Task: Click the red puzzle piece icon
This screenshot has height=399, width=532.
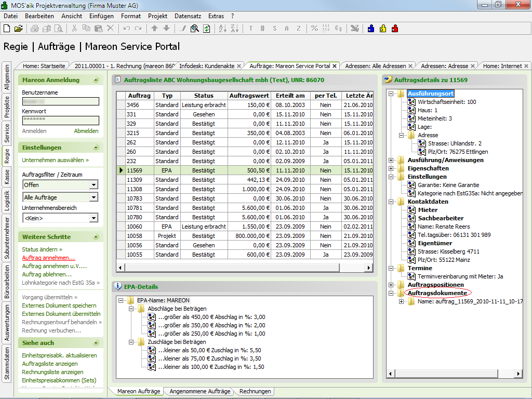Action: tap(395, 29)
